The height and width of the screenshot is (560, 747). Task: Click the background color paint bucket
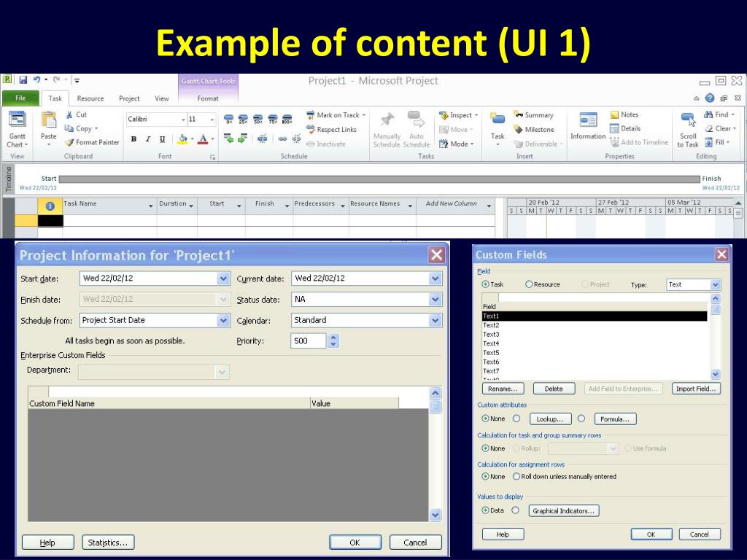182,139
